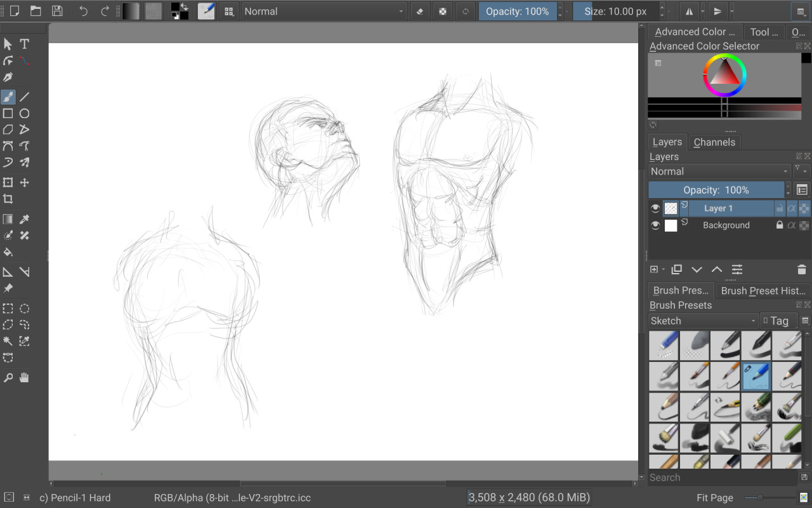This screenshot has height=508, width=812.
Task: Click the Fit Page zoom label
Action: [x=714, y=498]
